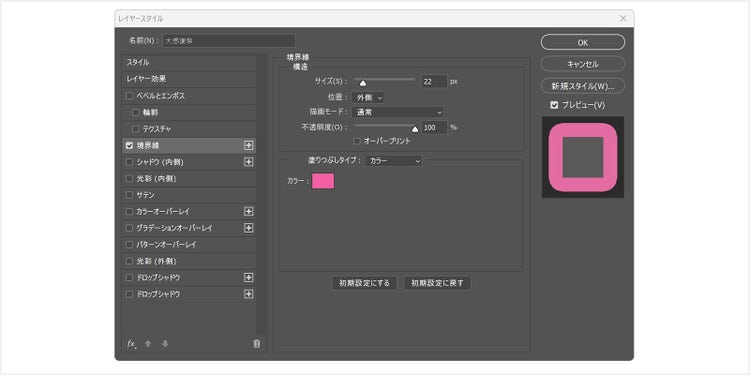This screenshot has height=375, width=750.
Task: Open the 塗りつぶしタイプ dropdown showing カラー
Action: click(x=394, y=161)
